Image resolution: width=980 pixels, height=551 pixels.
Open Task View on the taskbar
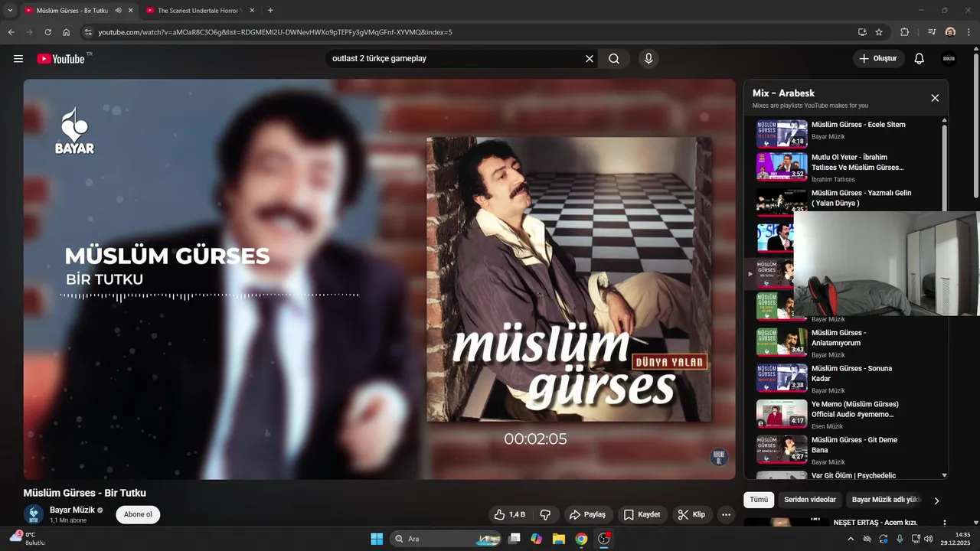[514, 539]
